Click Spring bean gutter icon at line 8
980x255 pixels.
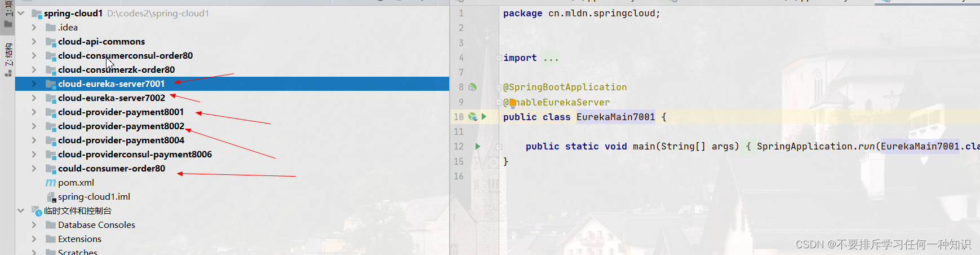(472, 87)
